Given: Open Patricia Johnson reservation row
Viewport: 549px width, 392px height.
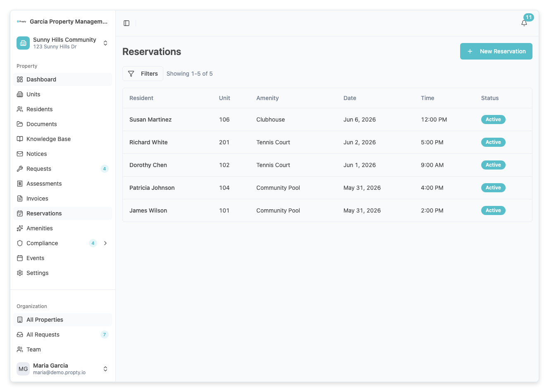Looking at the screenshot, I should pyautogui.click(x=327, y=188).
